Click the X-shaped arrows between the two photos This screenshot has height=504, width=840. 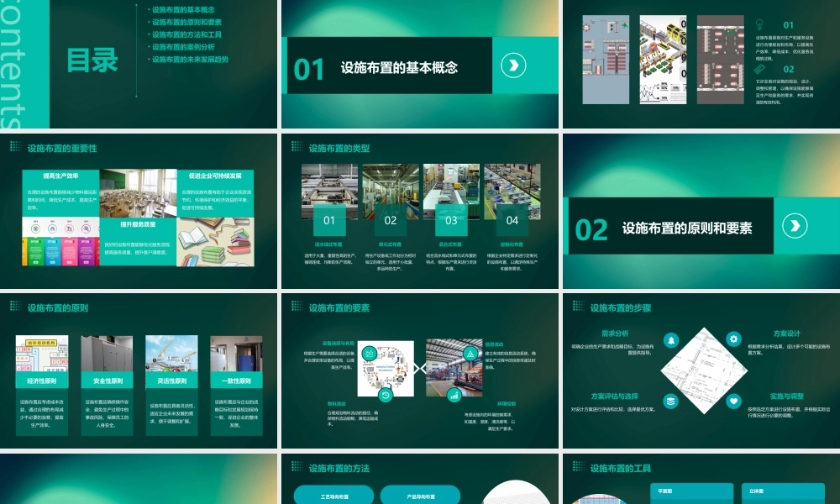(x=420, y=368)
